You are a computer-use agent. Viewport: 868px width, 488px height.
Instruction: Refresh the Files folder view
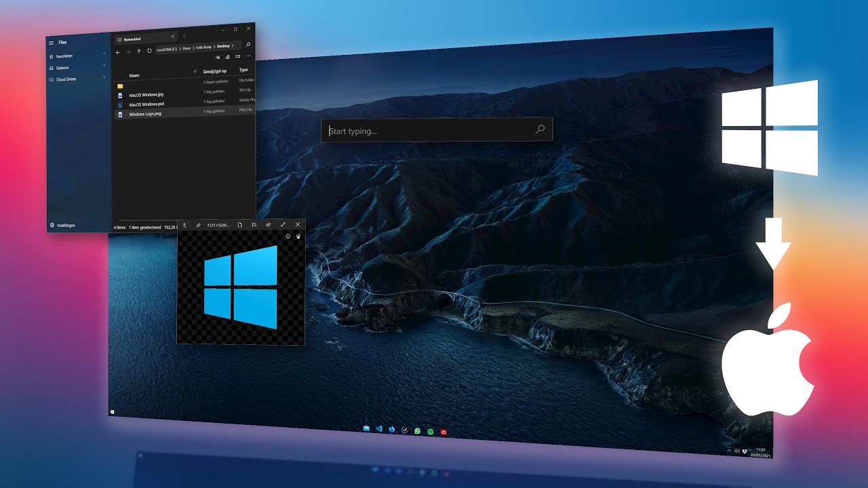click(x=149, y=50)
